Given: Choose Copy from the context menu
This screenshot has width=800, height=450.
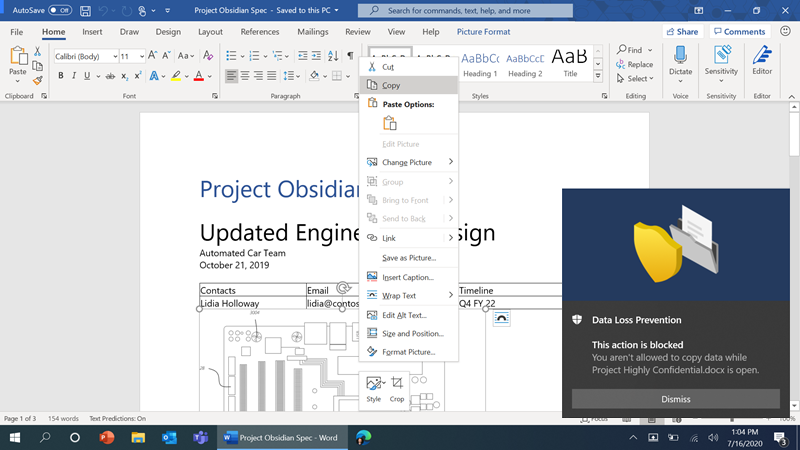Looking at the screenshot, I should 409,85.
